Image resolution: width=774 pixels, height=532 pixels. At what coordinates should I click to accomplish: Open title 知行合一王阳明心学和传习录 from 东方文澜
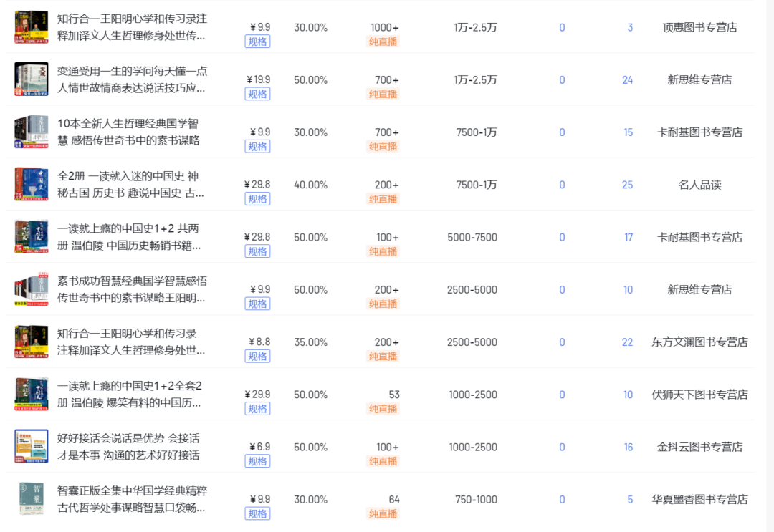(x=131, y=342)
